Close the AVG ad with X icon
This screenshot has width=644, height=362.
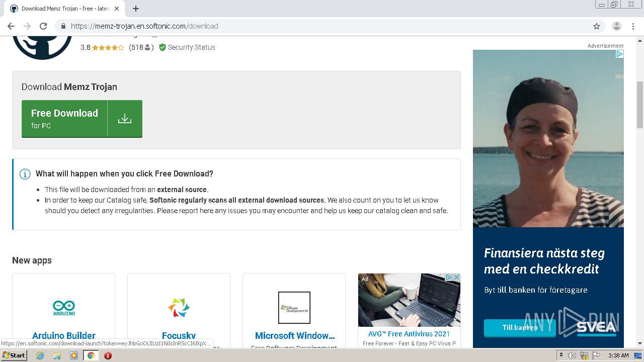pos(456,277)
